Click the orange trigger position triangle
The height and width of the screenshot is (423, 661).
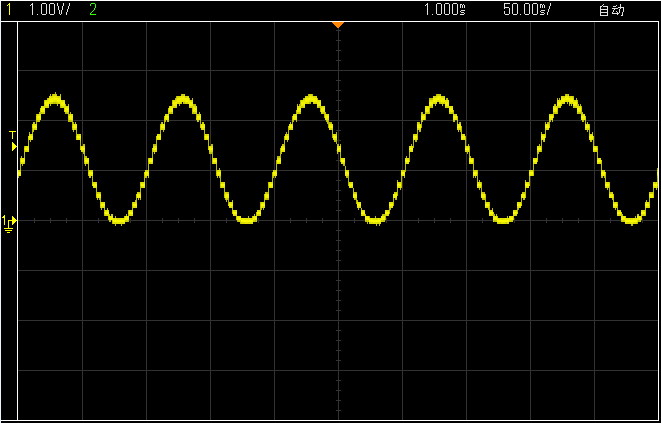click(338, 23)
